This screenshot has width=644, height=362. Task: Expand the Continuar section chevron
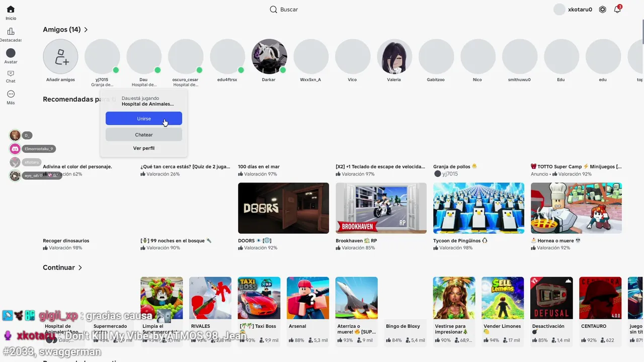(x=80, y=268)
